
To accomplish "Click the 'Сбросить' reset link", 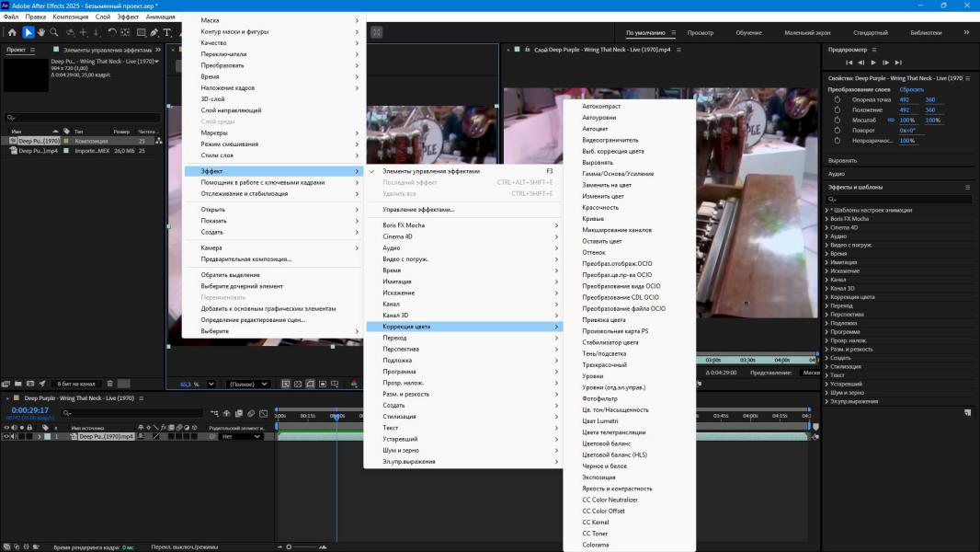I will [x=911, y=89].
